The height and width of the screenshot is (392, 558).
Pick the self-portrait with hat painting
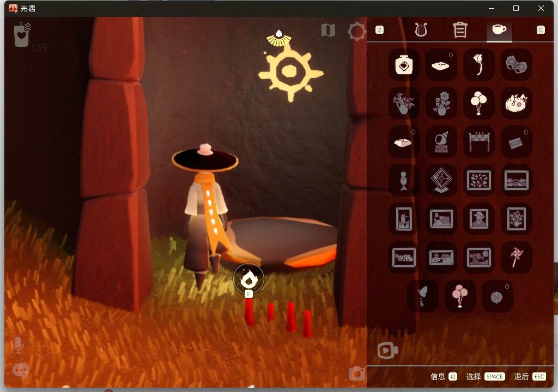click(x=478, y=218)
